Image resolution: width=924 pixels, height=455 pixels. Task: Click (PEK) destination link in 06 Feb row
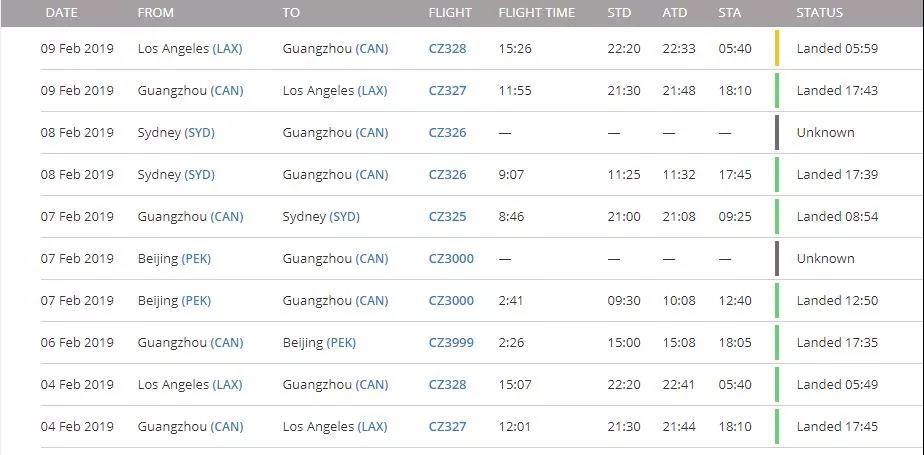click(x=341, y=342)
